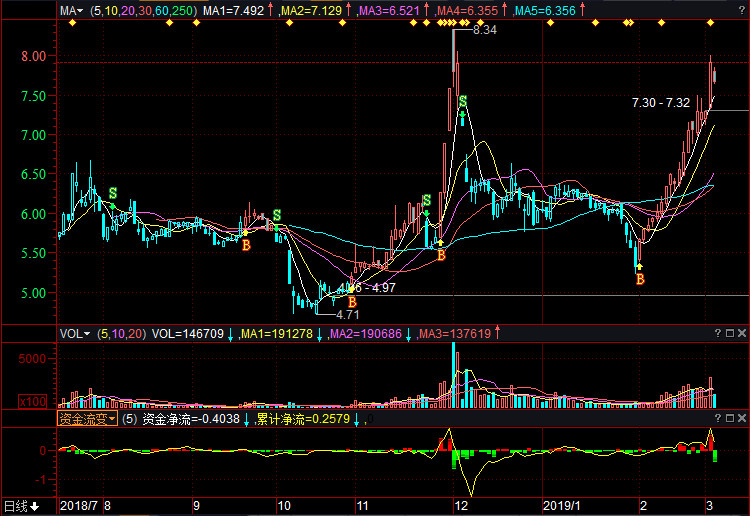Viewport: 750px width, 516px height.
Task: Click the volume MA1=191278 value
Action: 277,334
